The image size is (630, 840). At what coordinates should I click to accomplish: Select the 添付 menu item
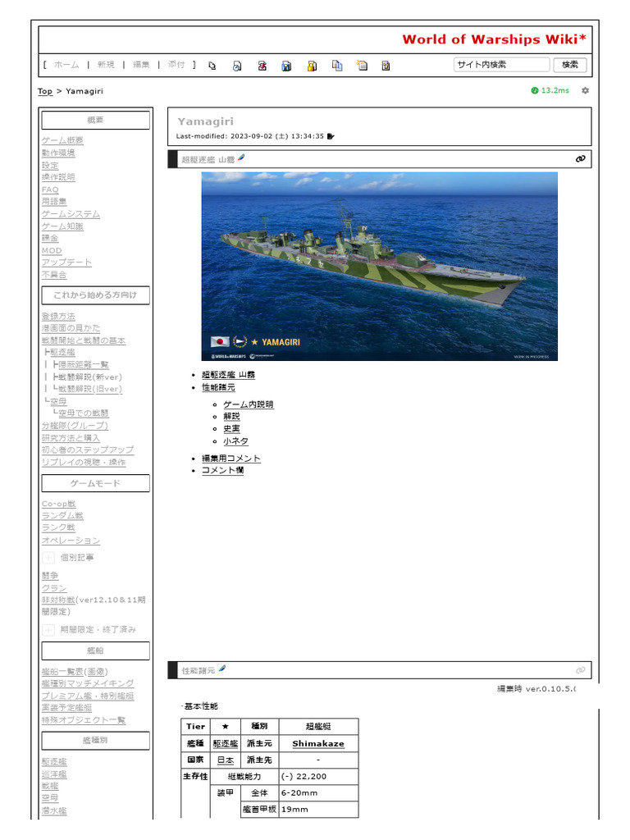tap(176, 65)
